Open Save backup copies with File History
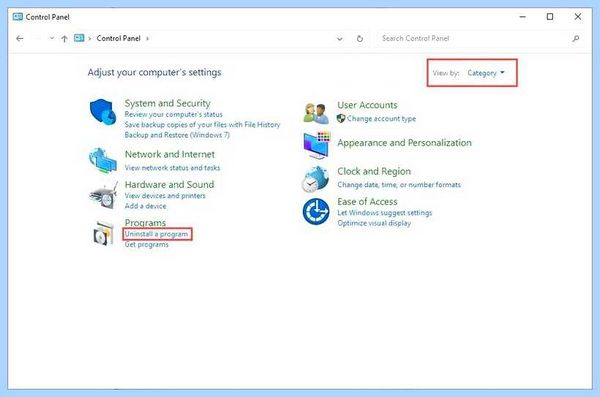Screen dimensions: 600x397 202,125
